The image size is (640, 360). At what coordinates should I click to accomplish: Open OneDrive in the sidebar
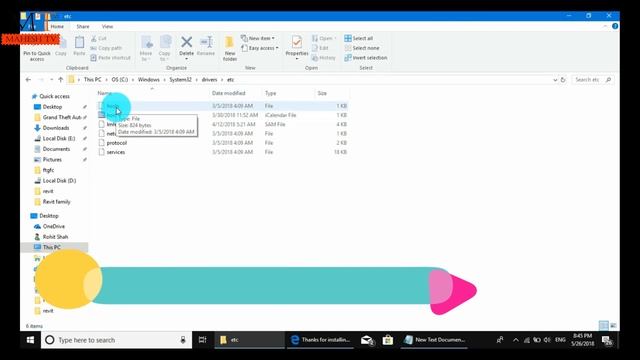tap(53, 227)
